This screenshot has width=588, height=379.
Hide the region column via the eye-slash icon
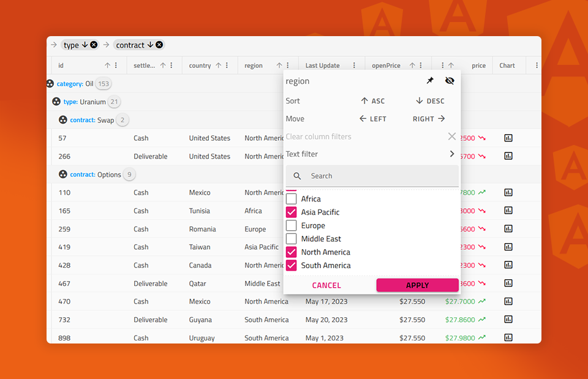click(450, 80)
